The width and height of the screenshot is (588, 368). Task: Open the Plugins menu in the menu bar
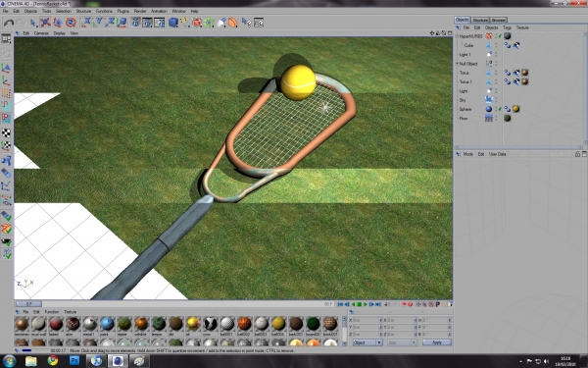[122, 11]
